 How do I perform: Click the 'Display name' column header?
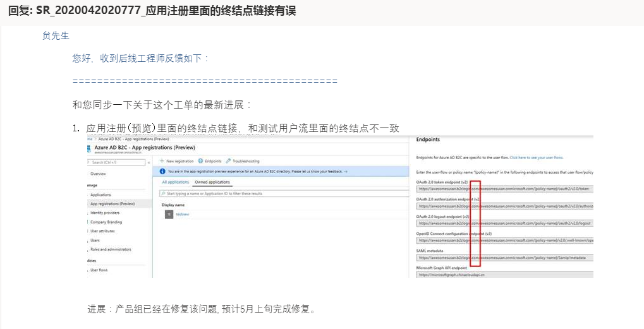click(173, 205)
